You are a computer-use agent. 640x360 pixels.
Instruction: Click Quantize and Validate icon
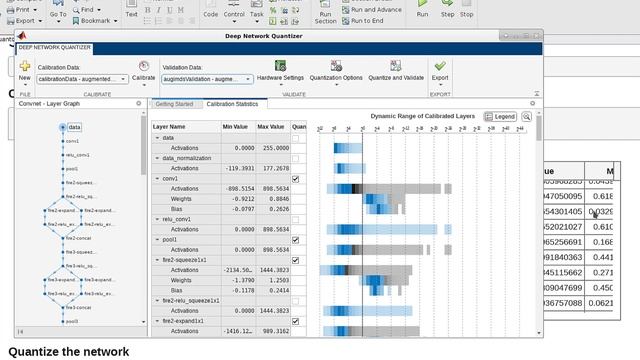tap(396, 66)
